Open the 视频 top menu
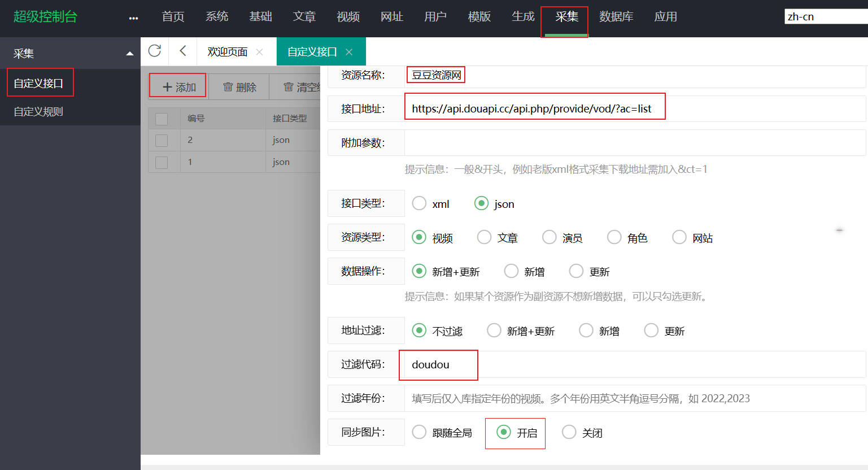 [x=348, y=17]
